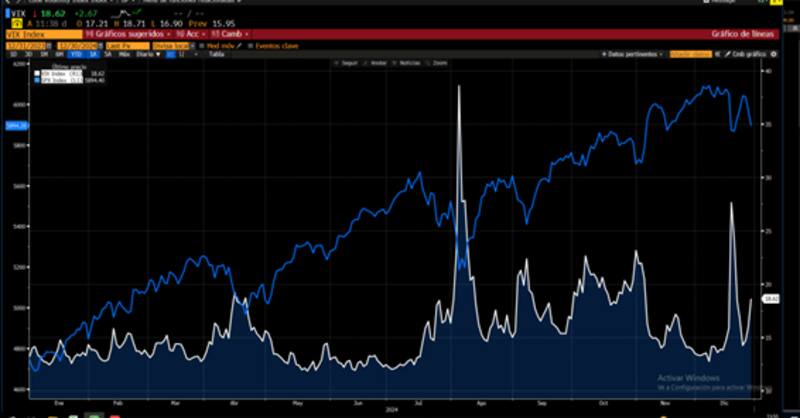Toggle the VIX Index legend checkbox

(x=37, y=73)
